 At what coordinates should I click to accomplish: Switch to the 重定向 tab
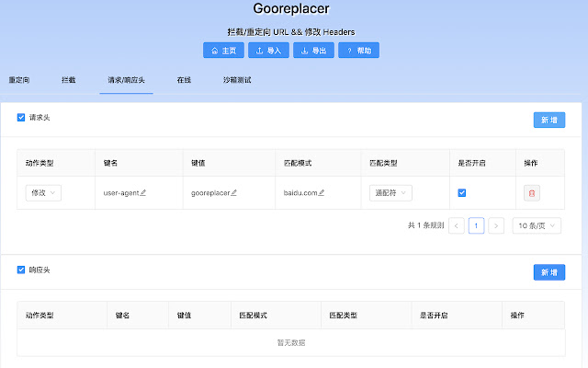19,81
